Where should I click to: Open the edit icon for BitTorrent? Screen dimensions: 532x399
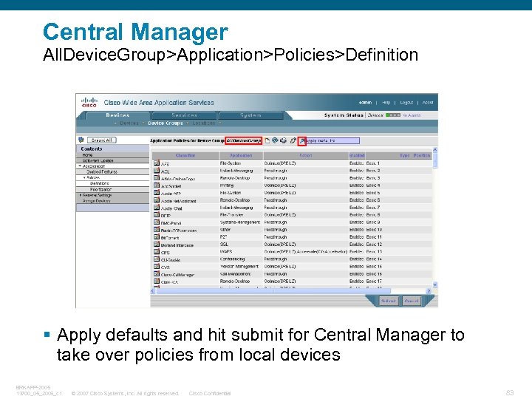pos(157,237)
